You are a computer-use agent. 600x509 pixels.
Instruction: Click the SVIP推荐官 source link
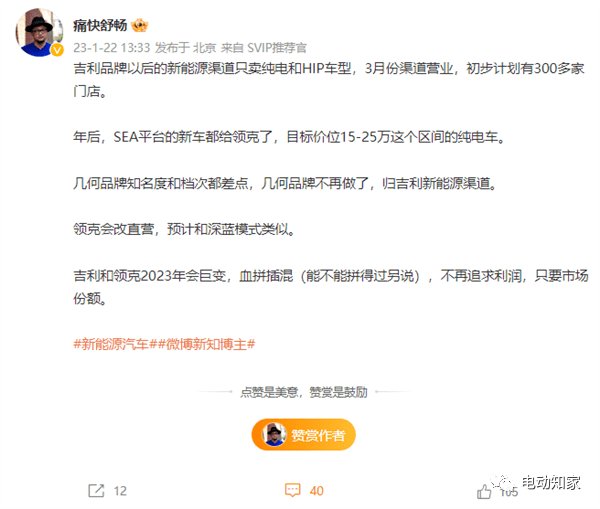click(277, 48)
